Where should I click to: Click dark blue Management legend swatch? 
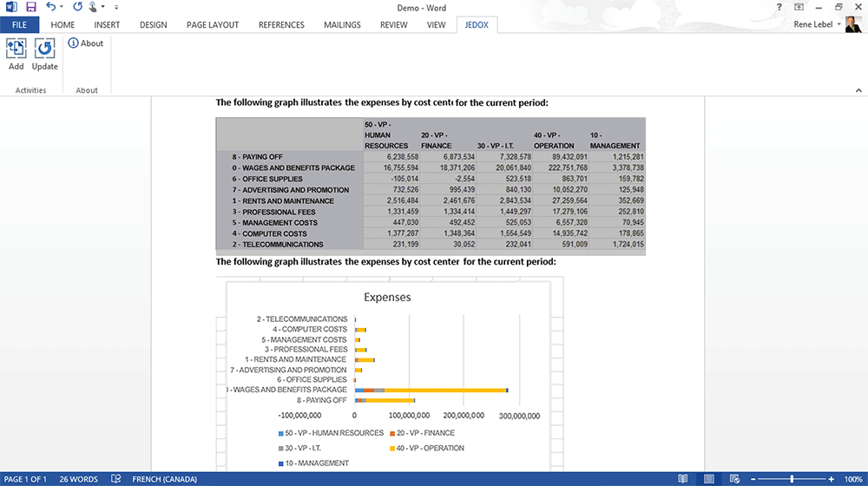281,463
